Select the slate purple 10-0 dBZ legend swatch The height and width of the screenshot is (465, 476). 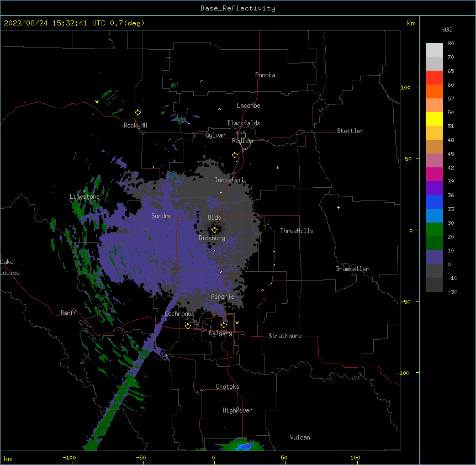434,257
